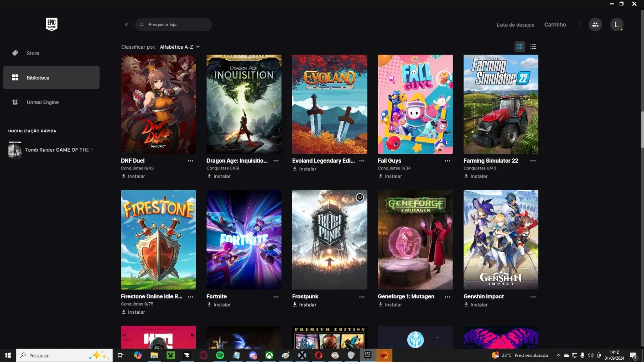Click the Fall Guys title text
The width and height of the screenshot is (644, 362).
tap(390, 161)
